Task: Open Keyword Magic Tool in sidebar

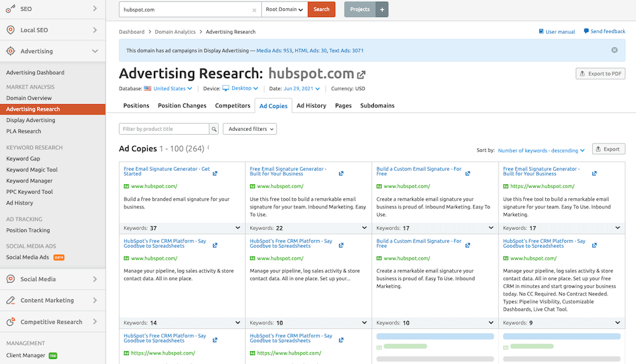Action: 32,170
